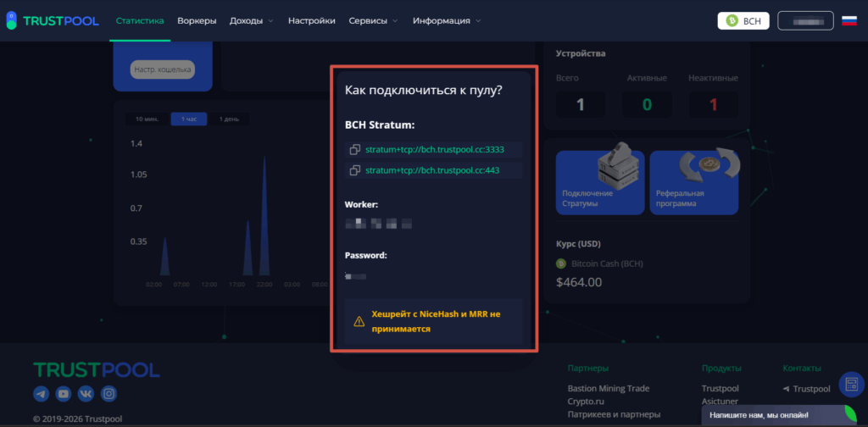
Task: Click the total devices count 1
Action: click(x=580, y=104)
